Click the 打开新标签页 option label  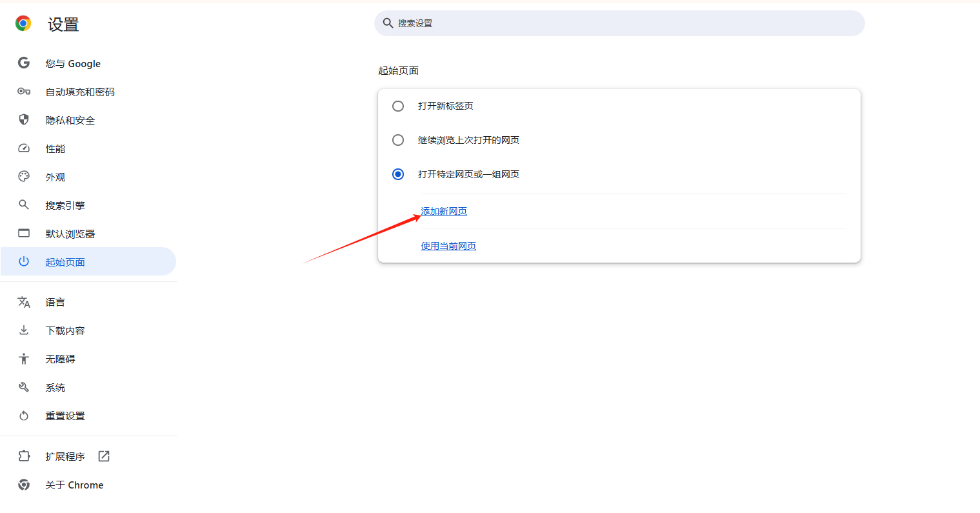point(446,106)
